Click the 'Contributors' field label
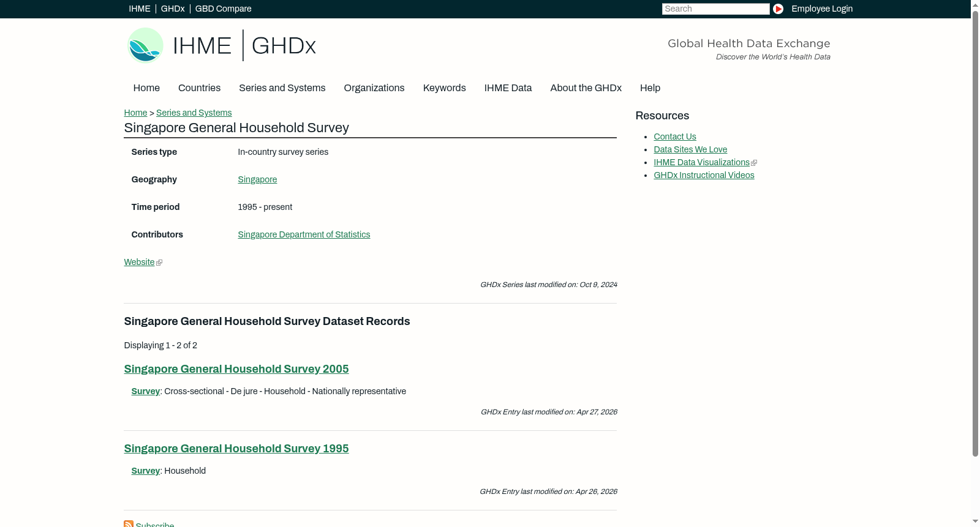 157,234
